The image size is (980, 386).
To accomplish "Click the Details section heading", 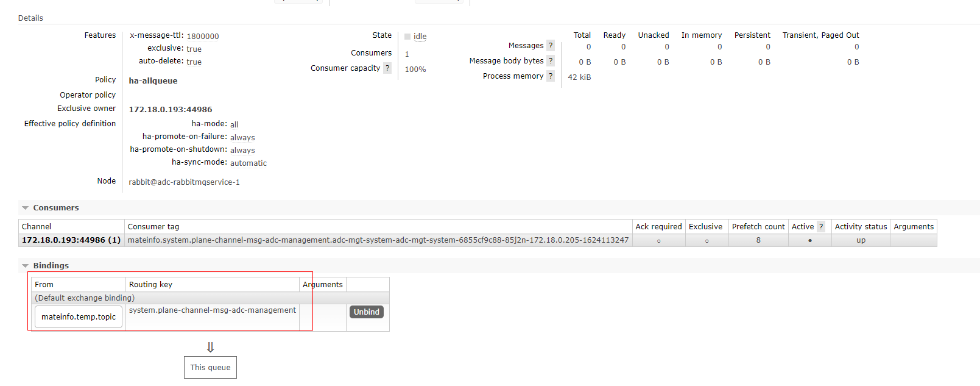I will tap(30, 18).
